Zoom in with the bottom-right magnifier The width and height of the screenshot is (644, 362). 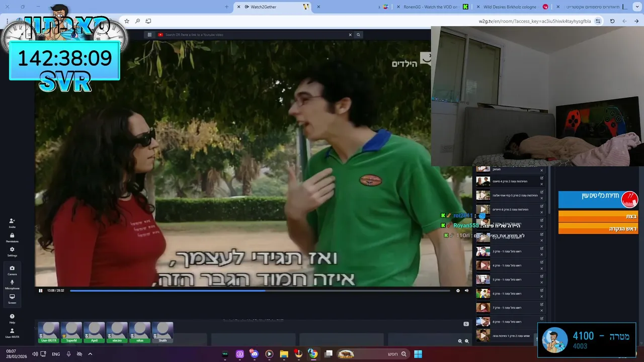click(460, 341)
